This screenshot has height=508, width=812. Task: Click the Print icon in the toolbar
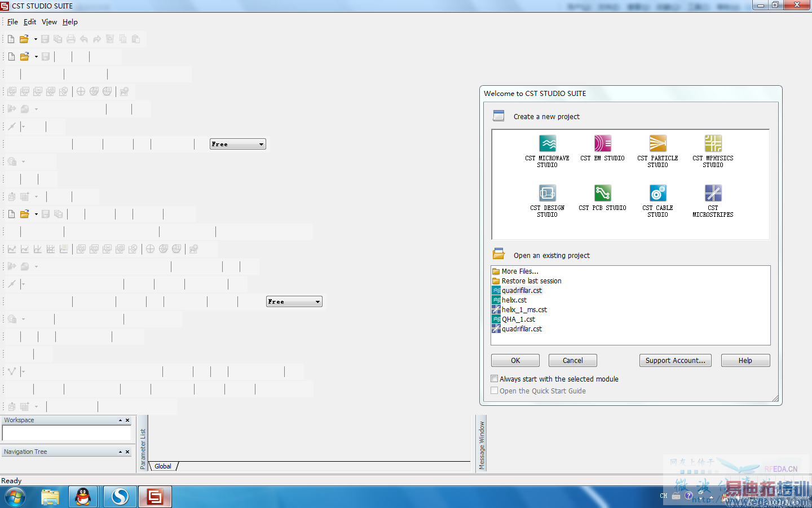pos(71,39)
